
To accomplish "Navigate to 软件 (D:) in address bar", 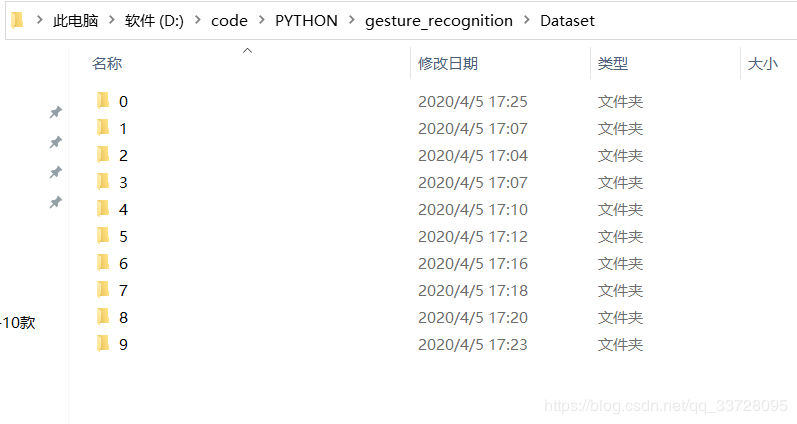I will [x=154, y=21].
